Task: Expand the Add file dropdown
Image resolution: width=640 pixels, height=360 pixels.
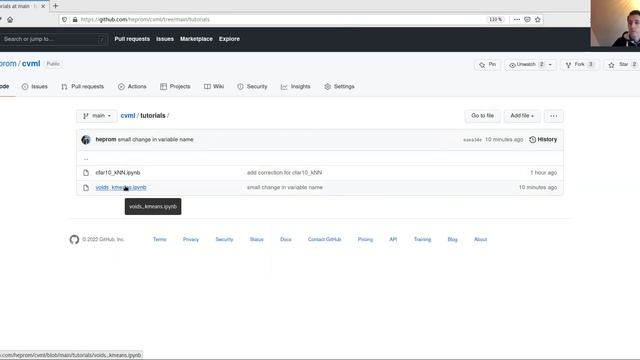Action: tap(522, 116)
